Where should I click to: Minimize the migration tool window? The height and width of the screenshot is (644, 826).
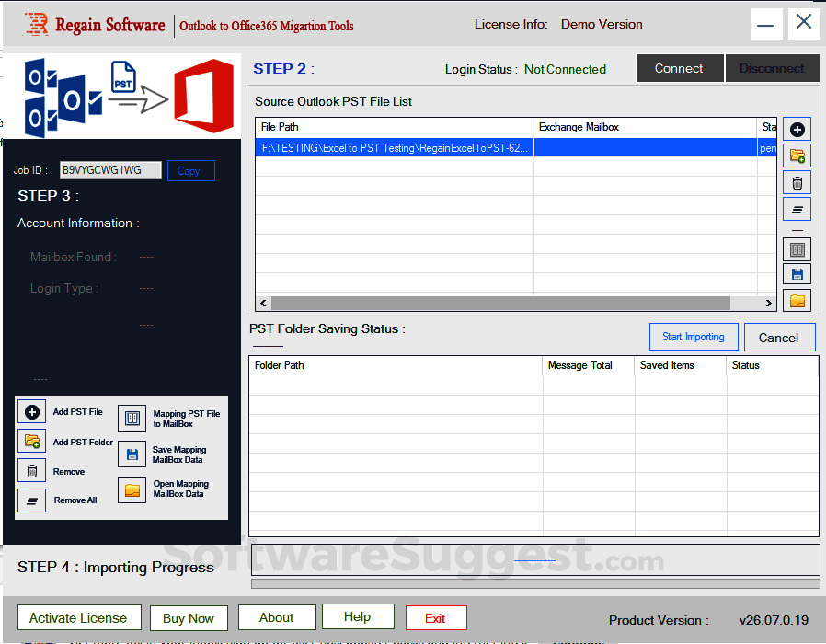click(765, 24)
